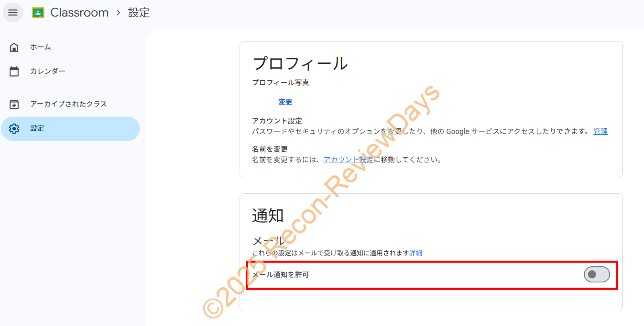
Task: Click the calendar icon beside カレンダー
Action: (x=14, y=71)
